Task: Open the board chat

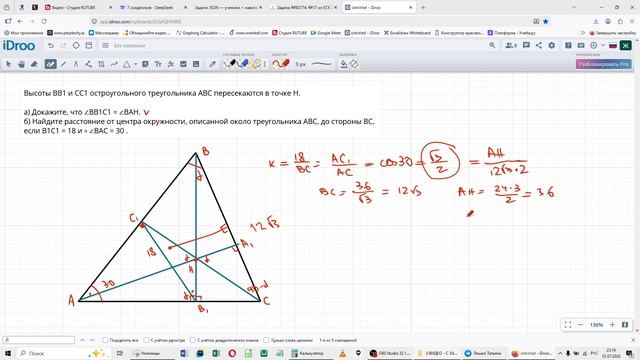Action: [526, 46]
